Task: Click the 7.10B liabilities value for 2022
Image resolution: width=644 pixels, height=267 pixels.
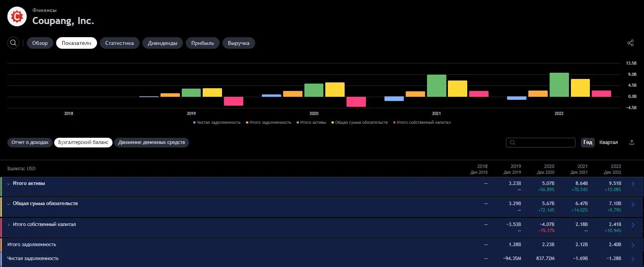Action: click(615, 204)
